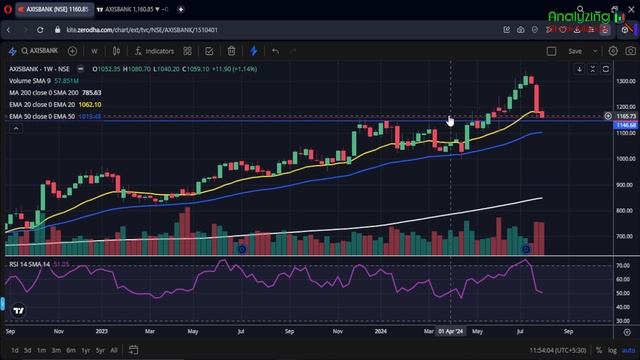This screenshot has width=640, height=360.
Task: Click the reset chart refresh button
Action: pyautogui.click(x=606, y=69)
